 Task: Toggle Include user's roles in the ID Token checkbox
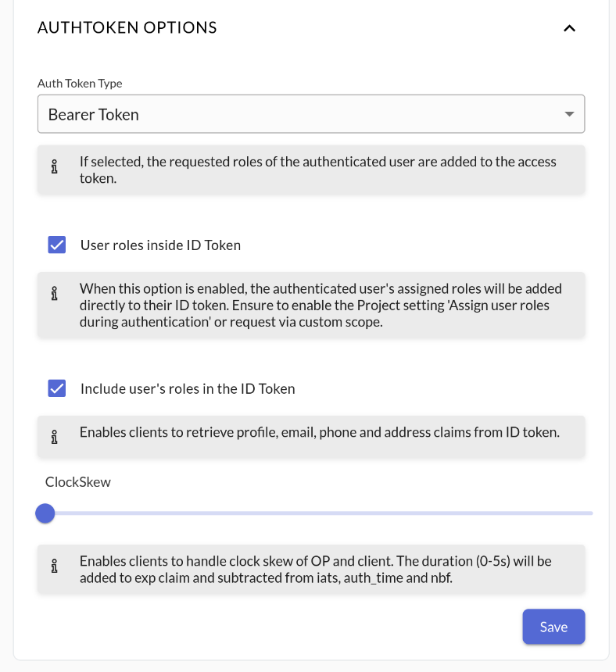(x=57, y=388)
